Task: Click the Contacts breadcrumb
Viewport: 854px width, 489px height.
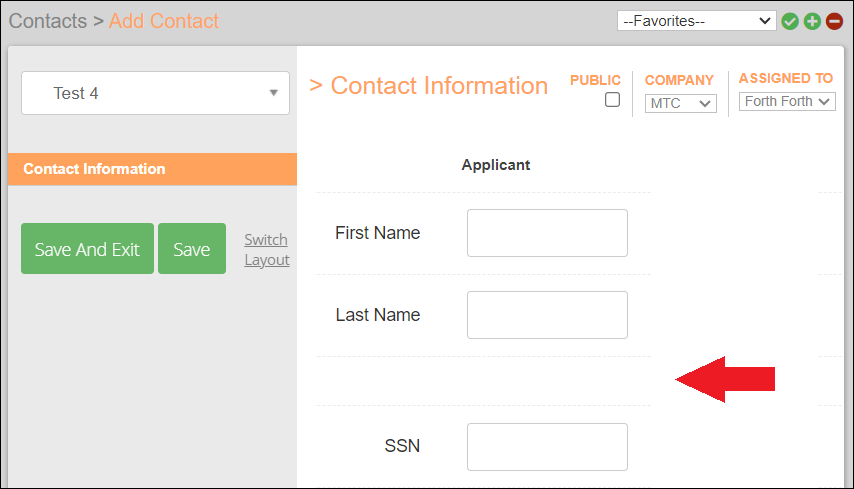Action: point(48,21)
